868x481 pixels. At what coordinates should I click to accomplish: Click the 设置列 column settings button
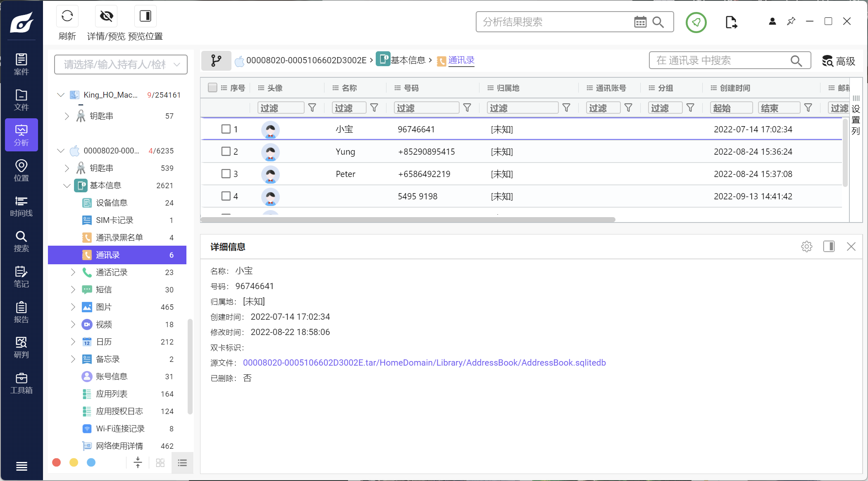(x=856, y=115)
